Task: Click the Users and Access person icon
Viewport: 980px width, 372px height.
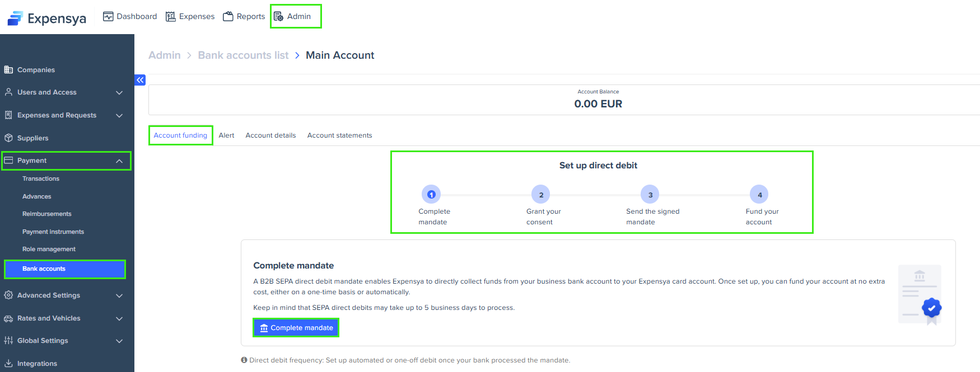Action: point(8,92)
